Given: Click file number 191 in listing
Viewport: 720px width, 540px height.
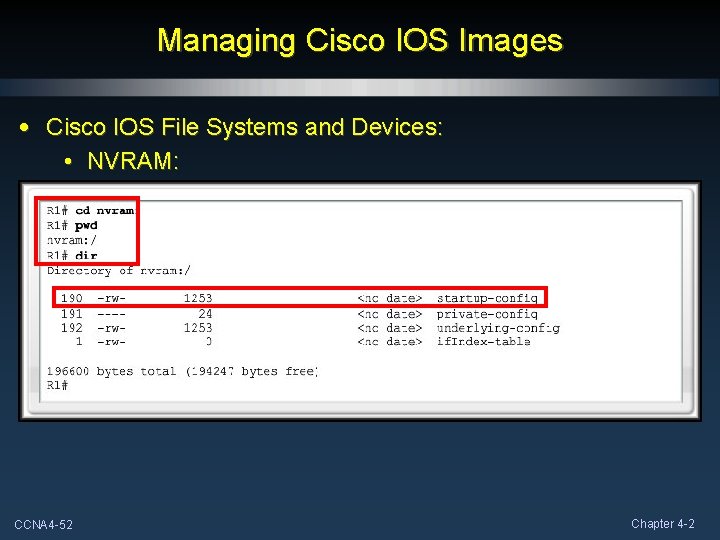Looking at the screenshot, I should point(72,314).
